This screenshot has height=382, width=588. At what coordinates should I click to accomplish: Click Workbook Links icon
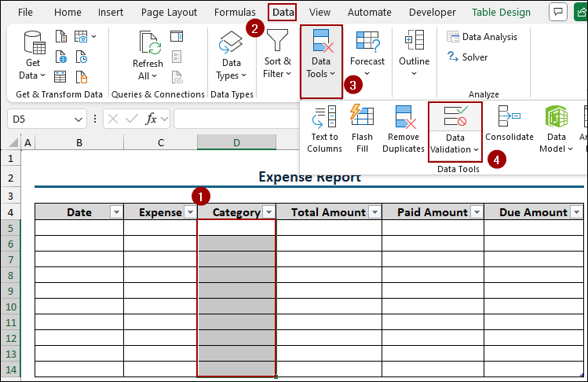(x=177, y=77)
